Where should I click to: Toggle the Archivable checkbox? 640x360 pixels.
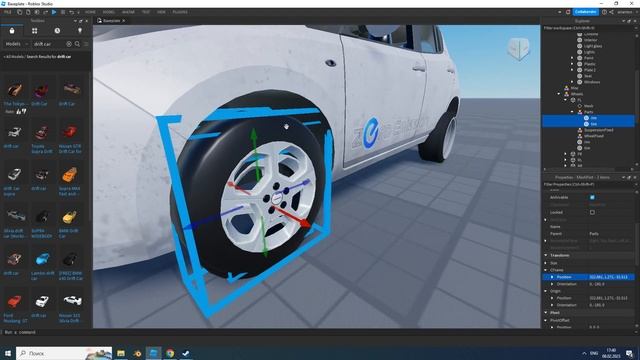coord(592,198)
